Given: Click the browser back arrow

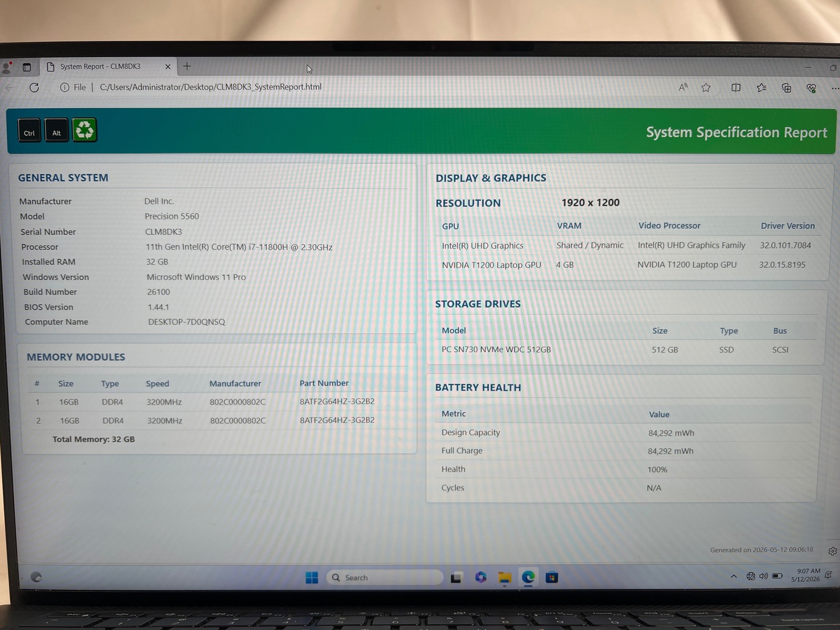Looking at the screenshot, I should pos(9,87).
